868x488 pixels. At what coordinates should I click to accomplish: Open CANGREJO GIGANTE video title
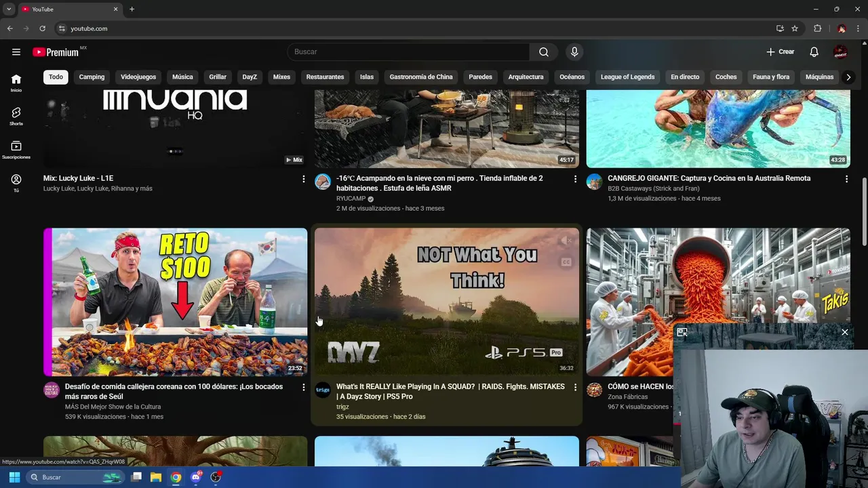[x=709, y=178]
